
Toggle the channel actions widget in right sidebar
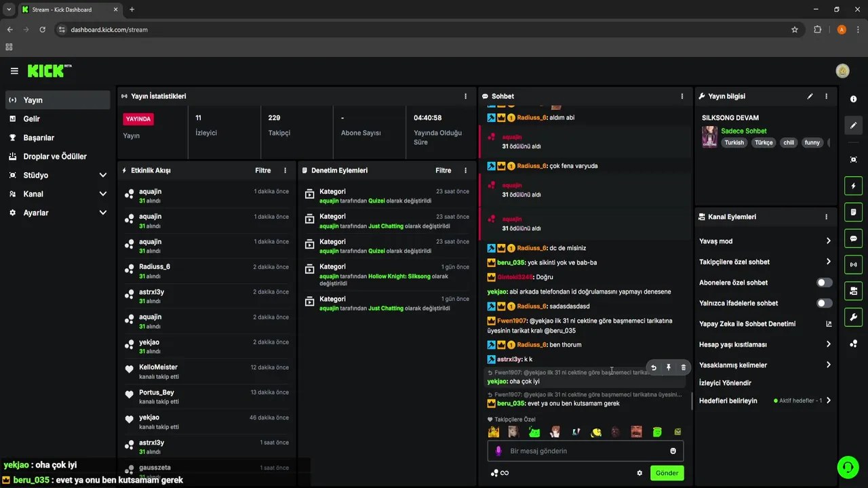pyautogui.click(x=853, y=291)
